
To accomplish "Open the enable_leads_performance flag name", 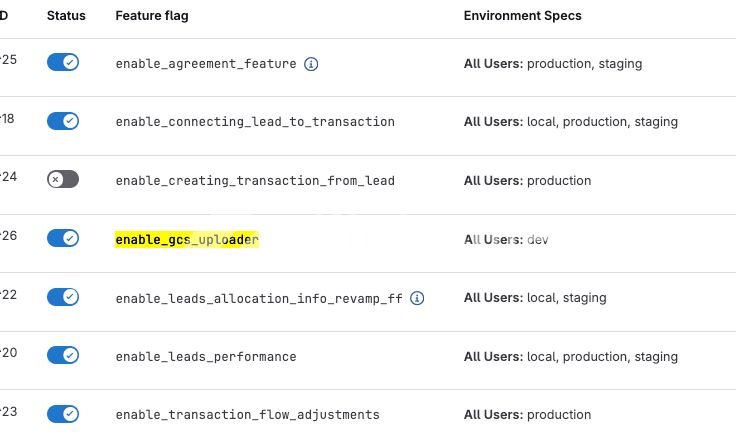I will 206,357.
